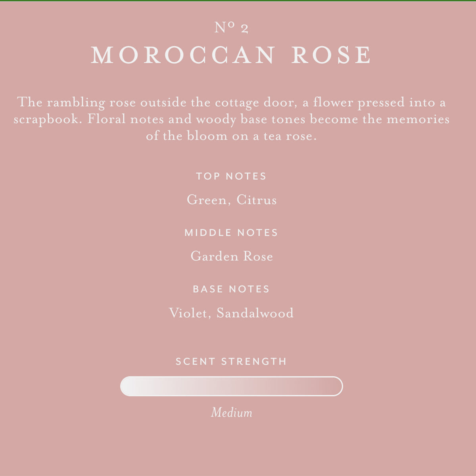Viewport: 476px width, 476px height.
Task: Click the line "of the bloom on a tea rose."
Action: (x=231, y=136)
